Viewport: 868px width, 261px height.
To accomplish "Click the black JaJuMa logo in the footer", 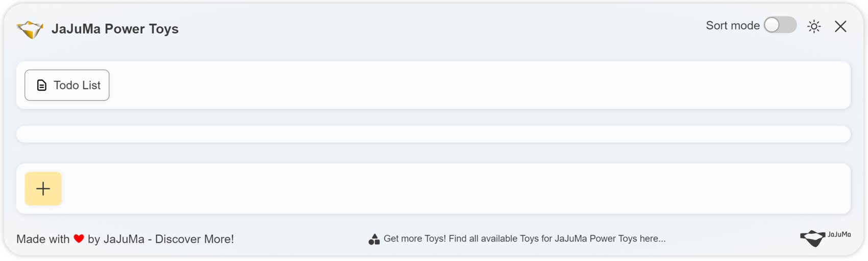I will [x=813, y=238].
